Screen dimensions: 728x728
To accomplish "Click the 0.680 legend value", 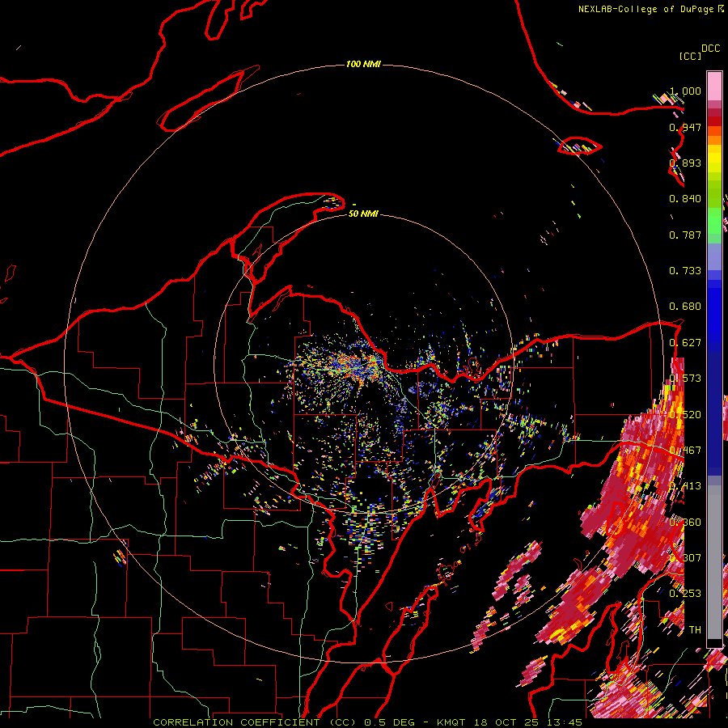I will (685, 307).
